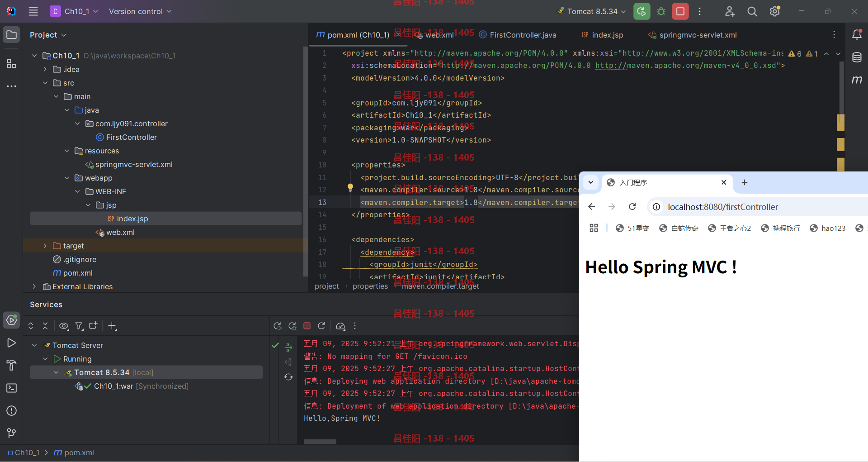The height and width of the screenshot is (462, 868).
Task: Open the Maven tool window
Action: [857, 80]
